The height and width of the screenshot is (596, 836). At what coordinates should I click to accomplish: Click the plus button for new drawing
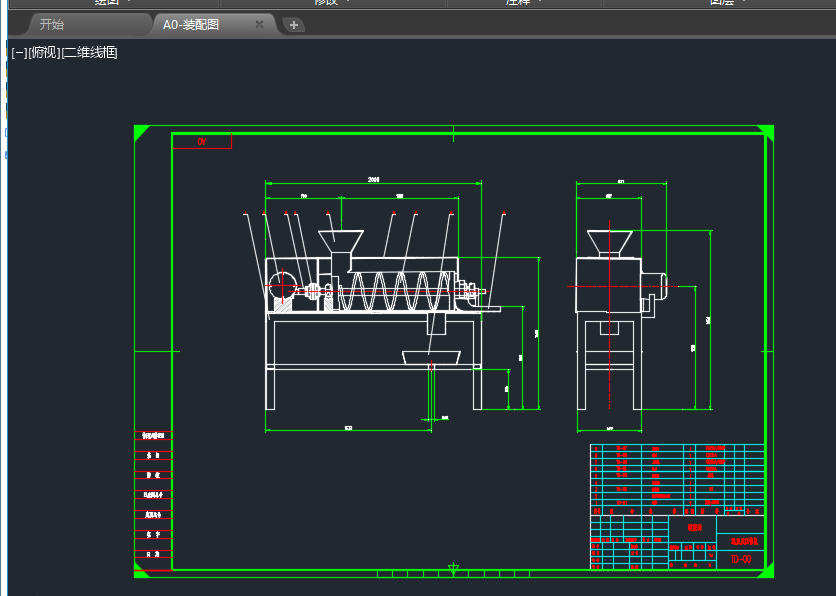(x=293, y=25)
